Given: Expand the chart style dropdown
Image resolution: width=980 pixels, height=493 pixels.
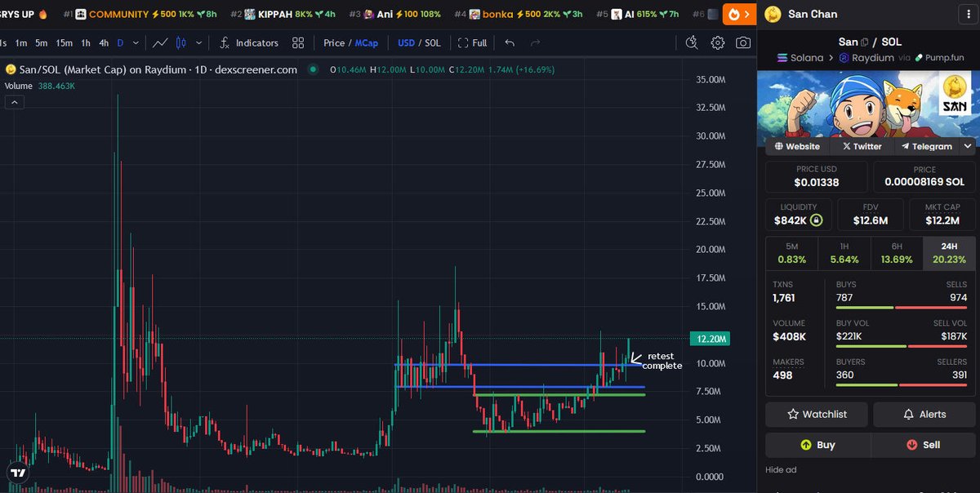Looking at the screenshot, I should point(198,42).
